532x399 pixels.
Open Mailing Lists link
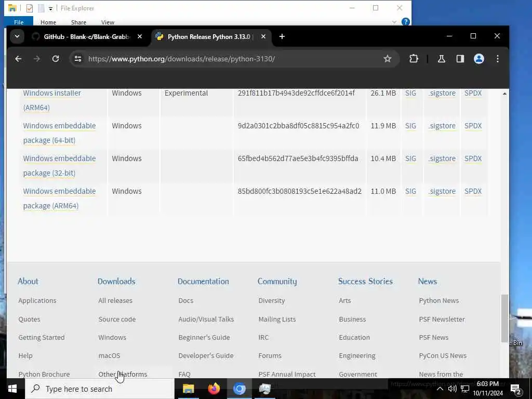pyautogui.click(x=277, y=319)
